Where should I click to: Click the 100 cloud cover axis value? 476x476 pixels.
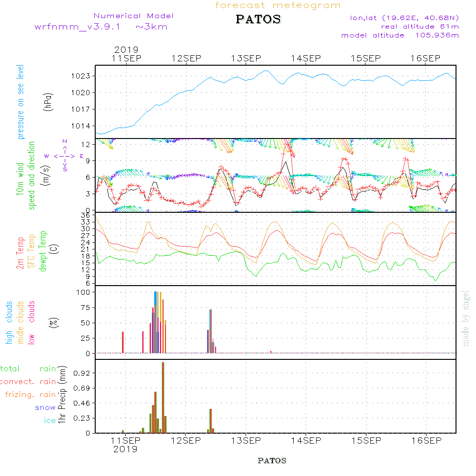coord(83,292)
